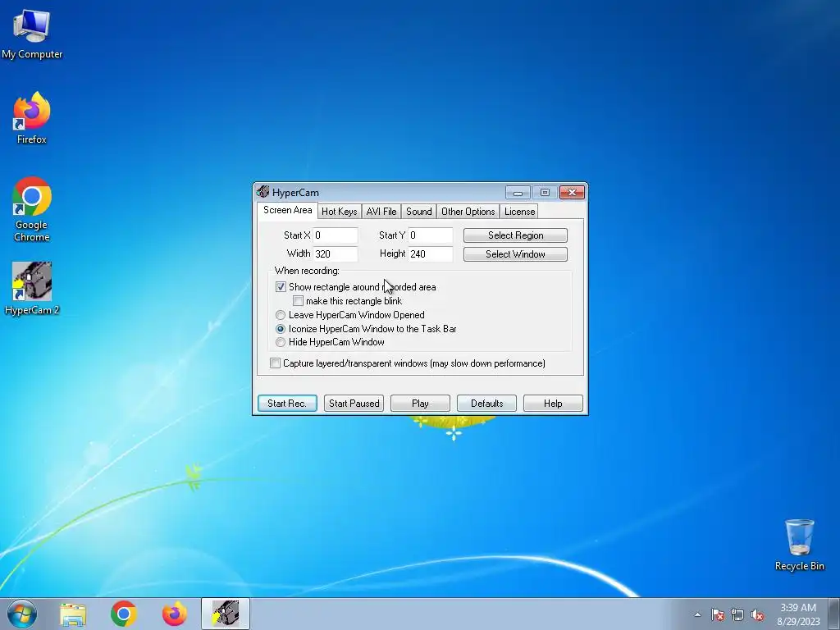Maximize the HyperCam window
This screenshot has width=840, height=630.
click(545, 192)
